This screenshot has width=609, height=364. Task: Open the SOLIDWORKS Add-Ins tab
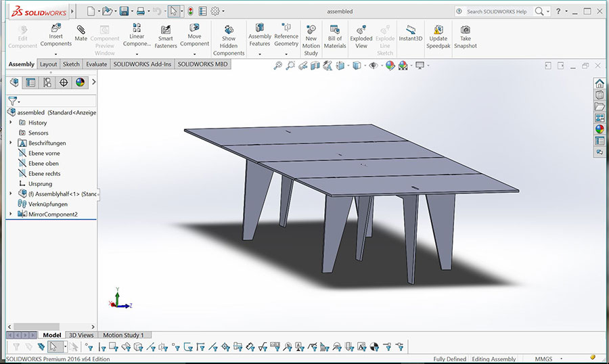click(x=142, y=64)
